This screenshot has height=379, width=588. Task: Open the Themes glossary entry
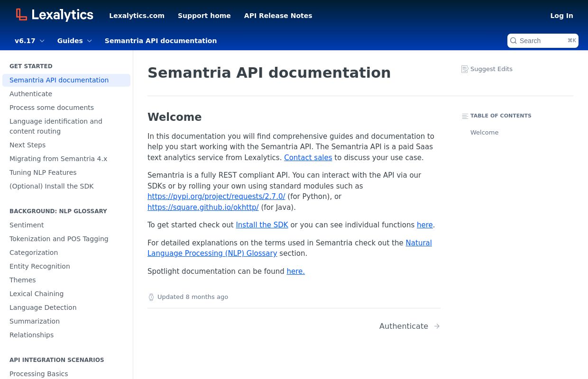pos(66,280)
